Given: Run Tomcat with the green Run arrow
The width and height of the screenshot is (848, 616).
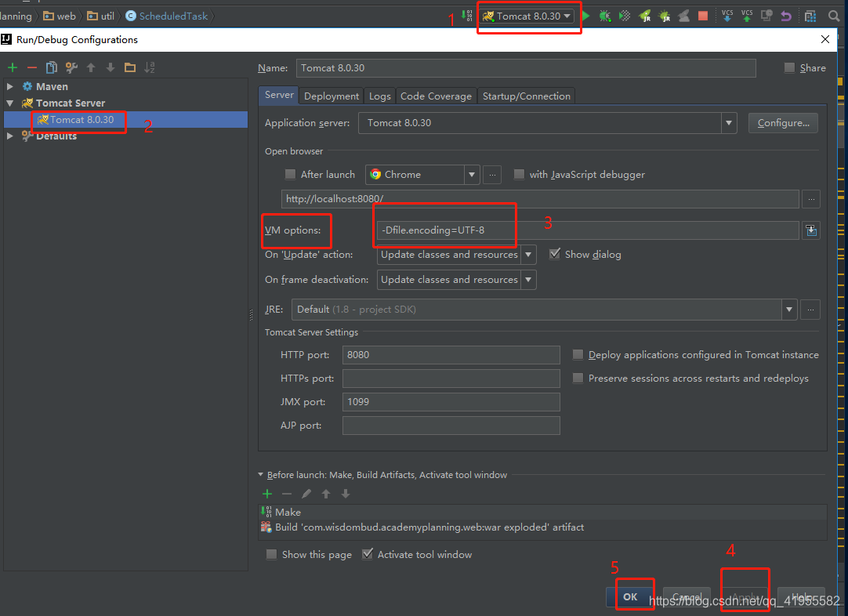Looking at the screenshot, I should coord(585,16).
